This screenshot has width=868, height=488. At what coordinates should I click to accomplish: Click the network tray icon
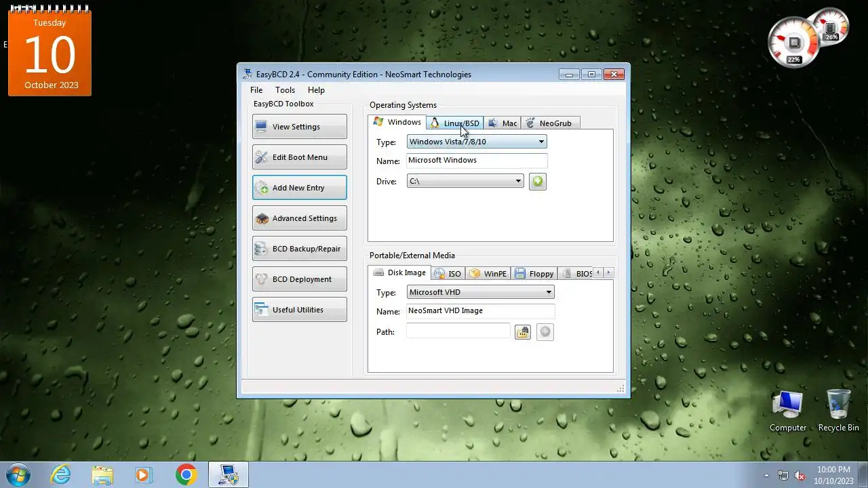783,475
